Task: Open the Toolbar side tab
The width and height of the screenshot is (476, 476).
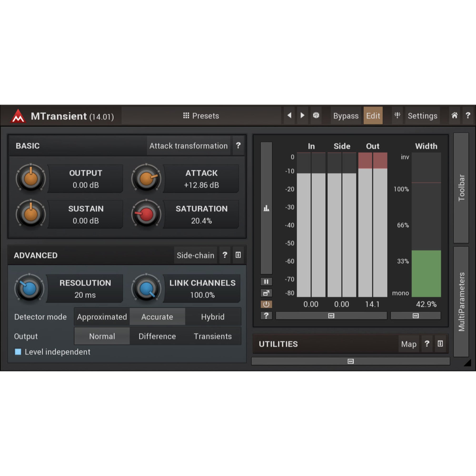Action: [461, 188]
